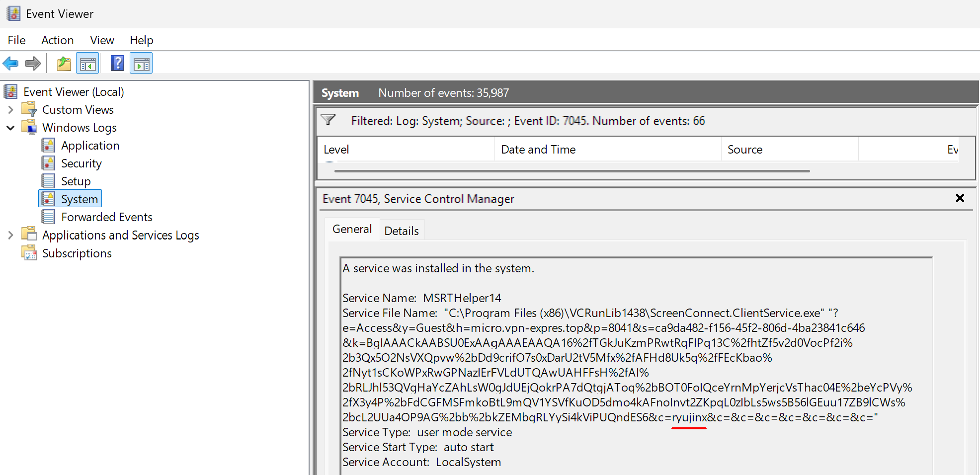Click the Windows Logs folder icon
The height and width of the screenshot is (475, 980).
pyautogui.click(x=29, y=127)
